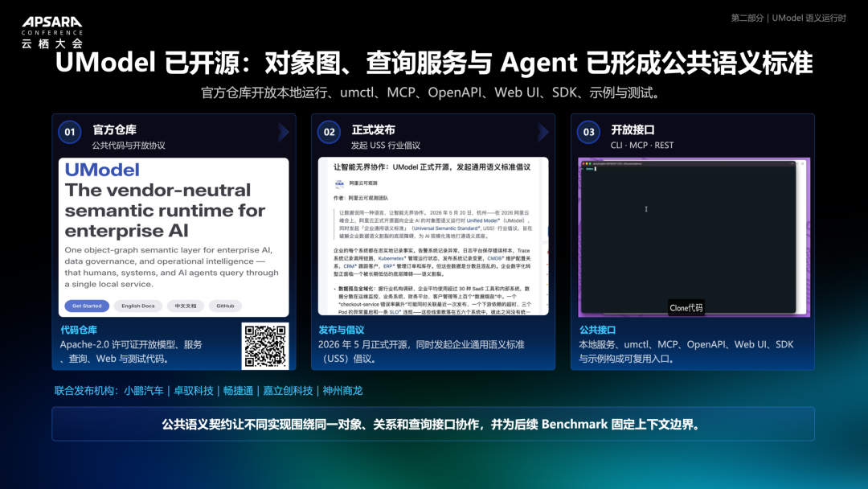Click the subtitle line starting 官方仓库开放本地运行
The height and width of the screenshot is (489, 868).
click(432, 92)
